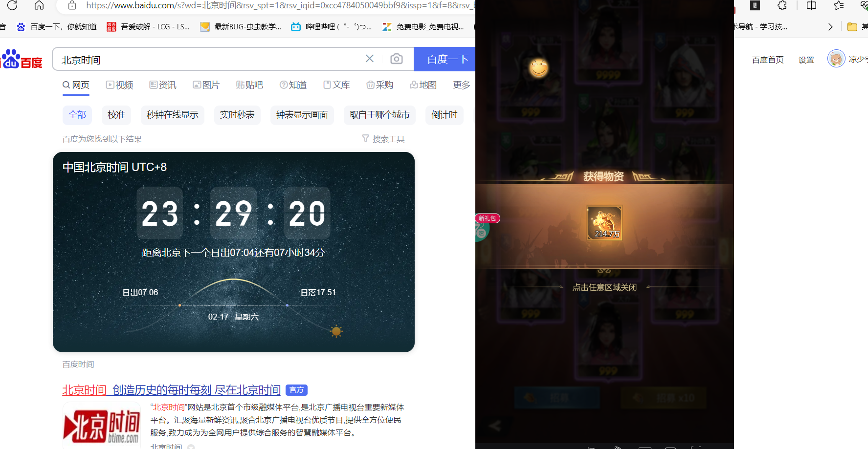Click the 获得物资 popup header in game
The width and height of the screenshot is (868, 449).
click(x=603, y=176)
